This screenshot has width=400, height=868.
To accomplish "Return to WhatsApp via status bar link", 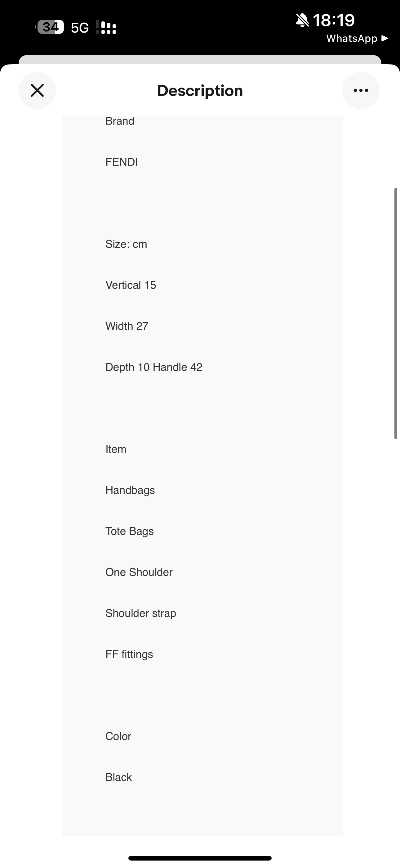I will pos(357,38).
